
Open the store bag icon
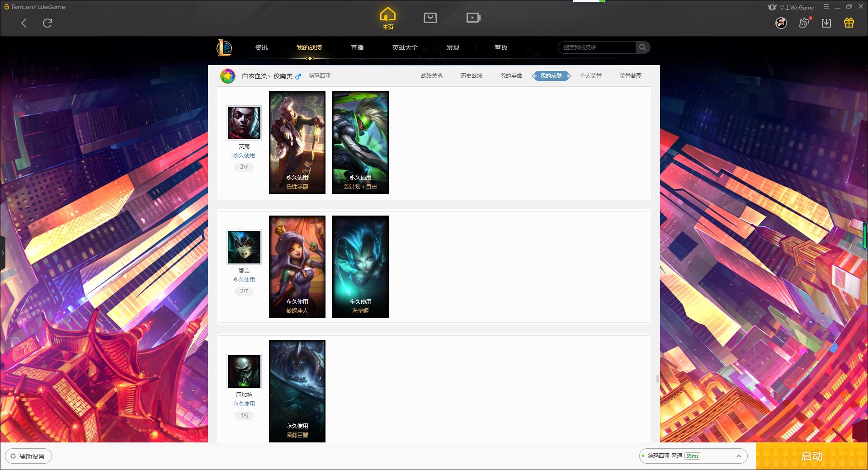(430, 18)
